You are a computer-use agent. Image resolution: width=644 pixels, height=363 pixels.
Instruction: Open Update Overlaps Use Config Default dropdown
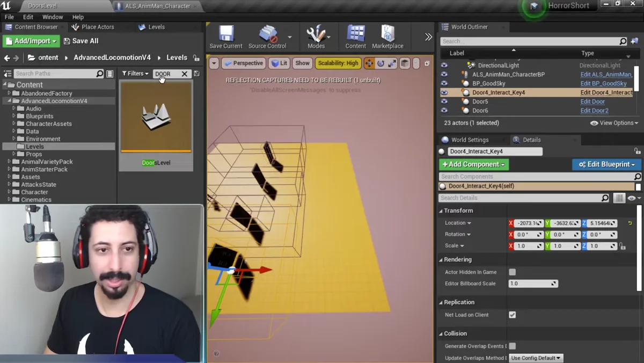point(536,358)
